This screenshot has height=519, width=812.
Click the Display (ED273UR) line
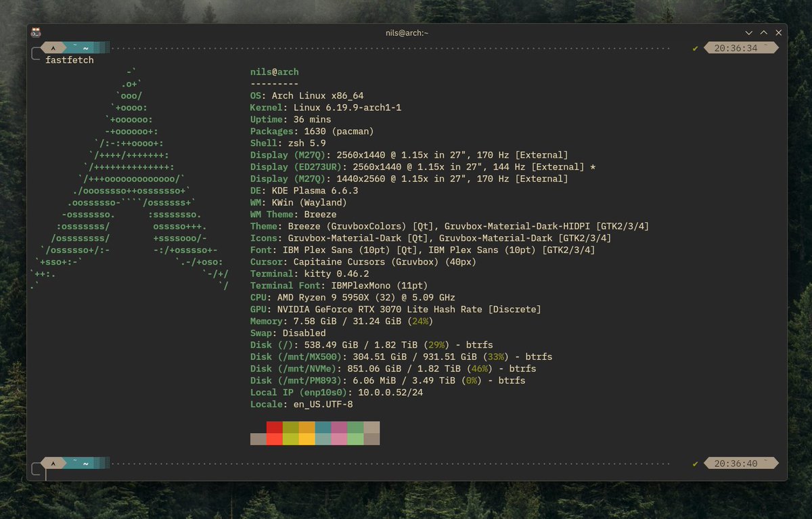(422, 166)
